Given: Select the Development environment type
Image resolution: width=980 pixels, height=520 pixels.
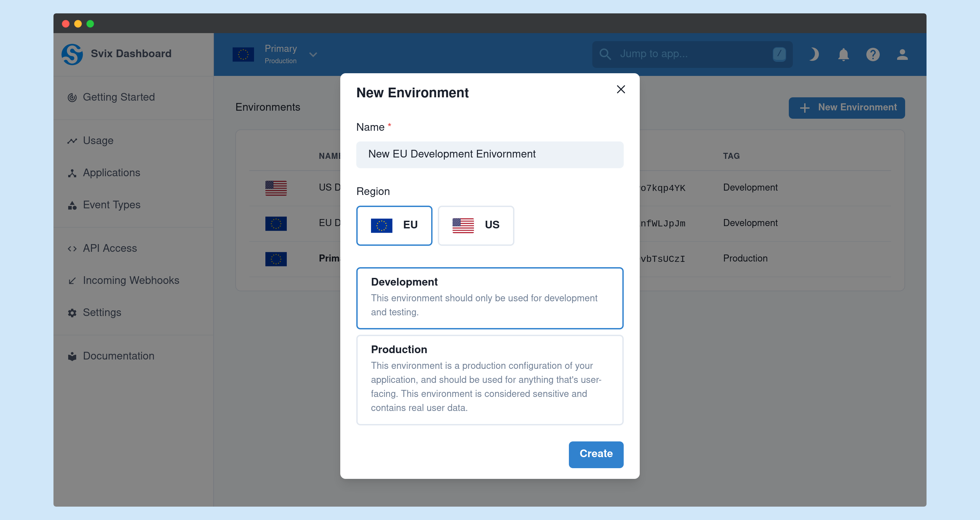Looking at the screenshot, I should click(490, 298).
